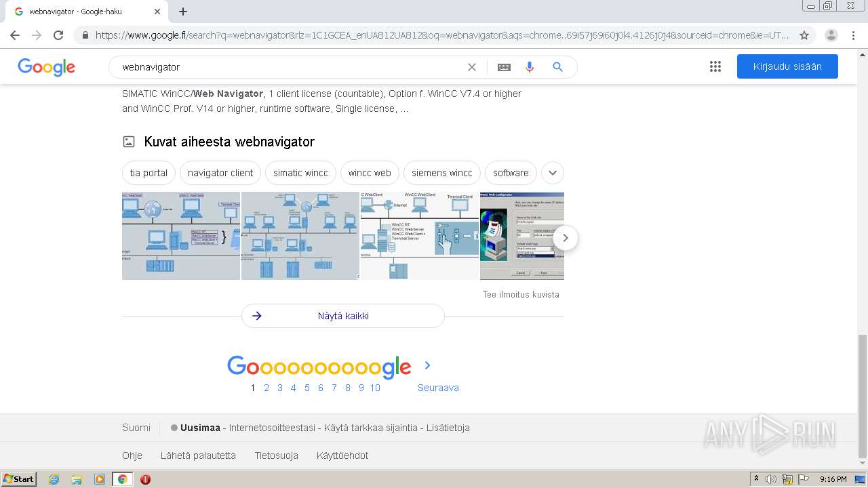Launch Internet Explorer from taskbar

pos(54,479)
